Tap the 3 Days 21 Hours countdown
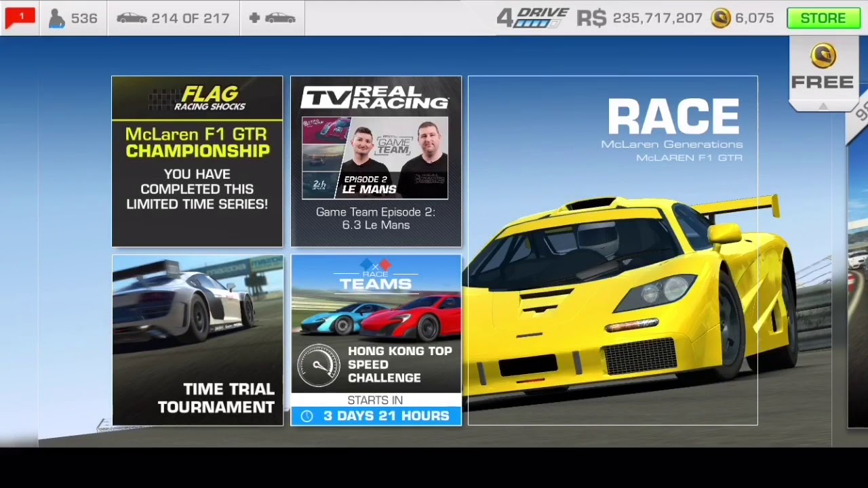Screen dimensions: 868x488 point(386,415)
